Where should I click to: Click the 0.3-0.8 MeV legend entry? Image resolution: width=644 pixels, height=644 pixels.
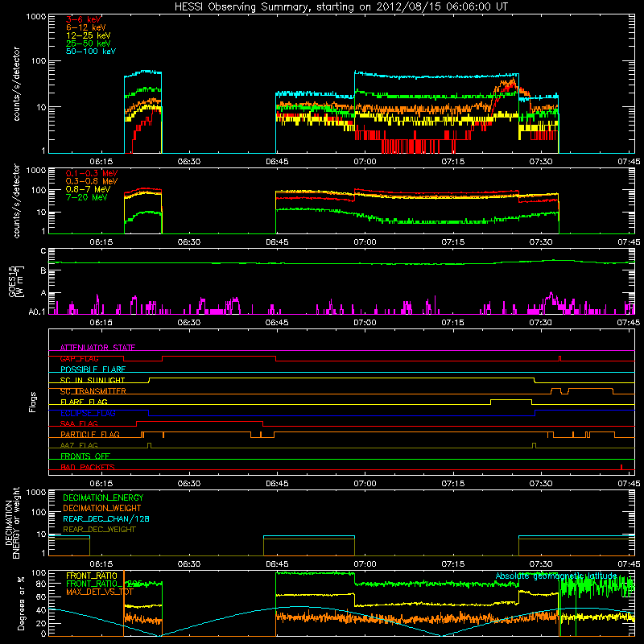92,181
